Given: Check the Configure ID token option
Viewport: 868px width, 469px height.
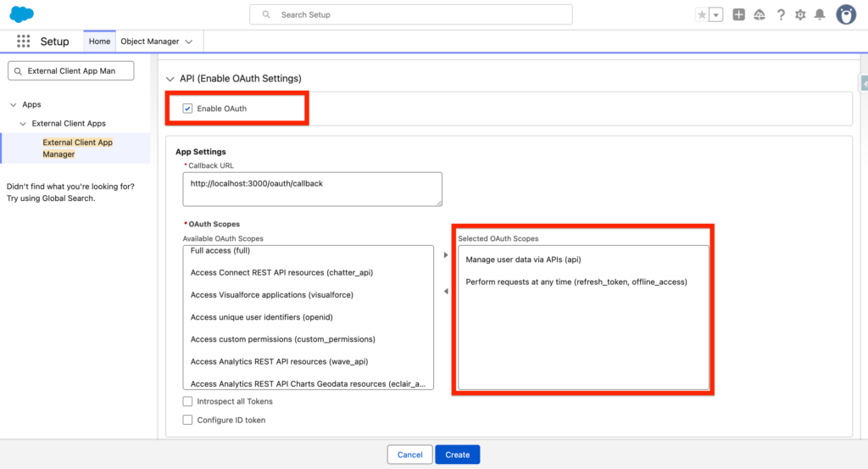Looking at the screenshot, I should click(x=187, y=420).
